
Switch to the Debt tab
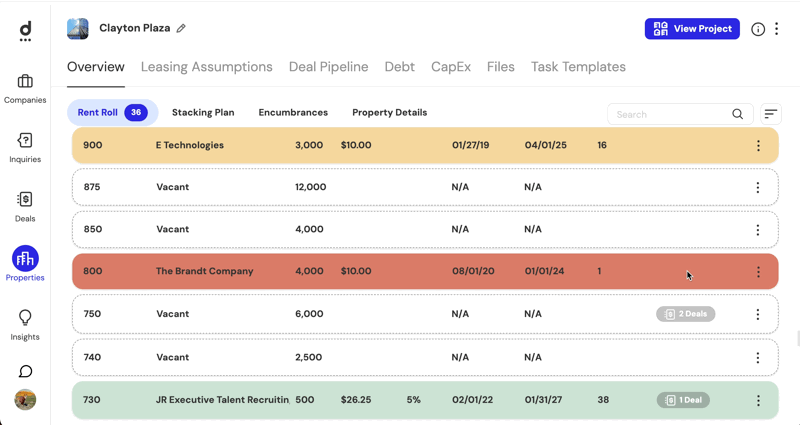click(399, 67)
